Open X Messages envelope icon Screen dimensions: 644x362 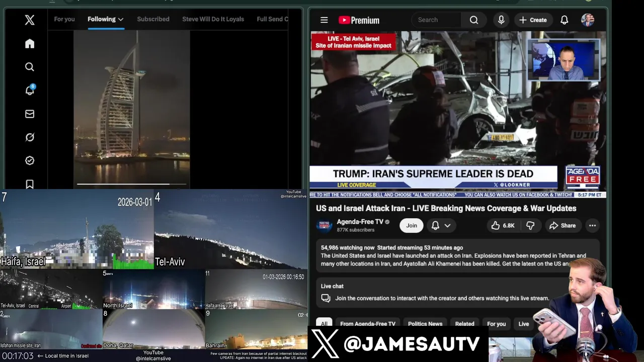tap(30, 114)
